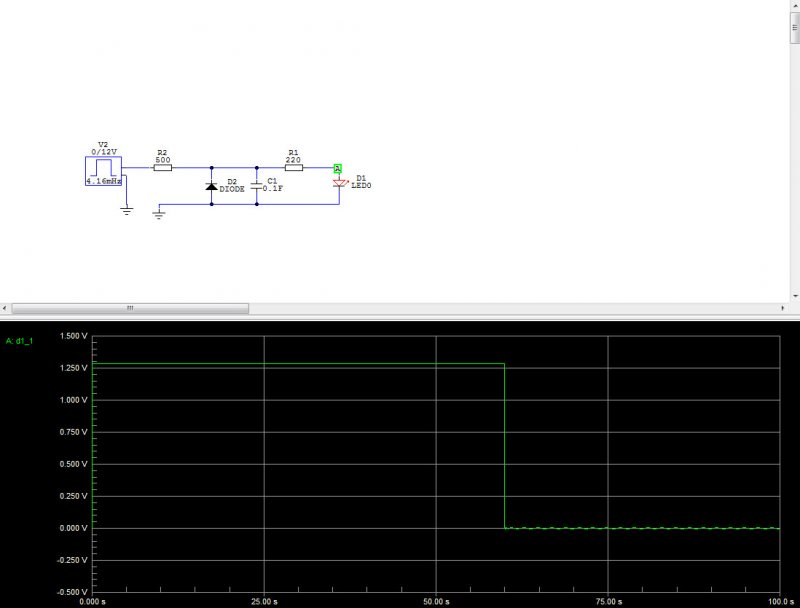Viewport: 800px width, 608px height.
Task: Click the 100.0 s time label
Action: (781, 602)
